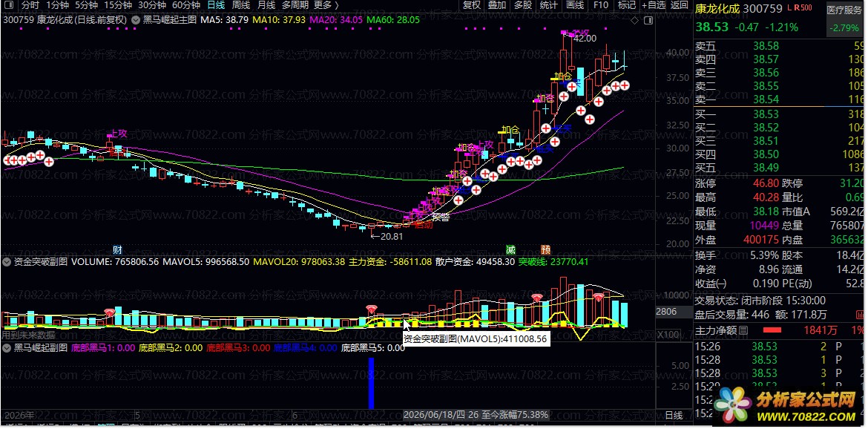Click the 标记 mark button

[x=627, y=5]
